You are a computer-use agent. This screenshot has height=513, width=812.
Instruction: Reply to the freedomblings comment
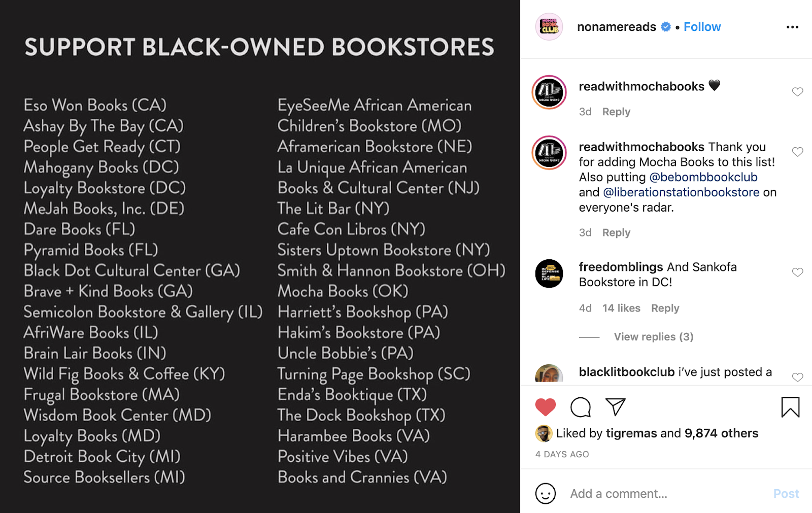tap(665, 308)
